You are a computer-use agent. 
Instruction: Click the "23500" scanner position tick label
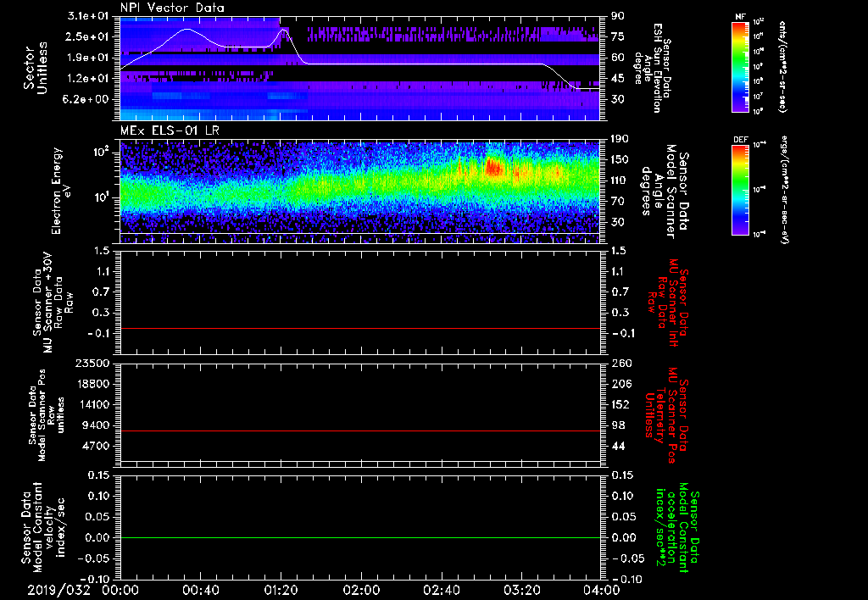coord(93,364)
